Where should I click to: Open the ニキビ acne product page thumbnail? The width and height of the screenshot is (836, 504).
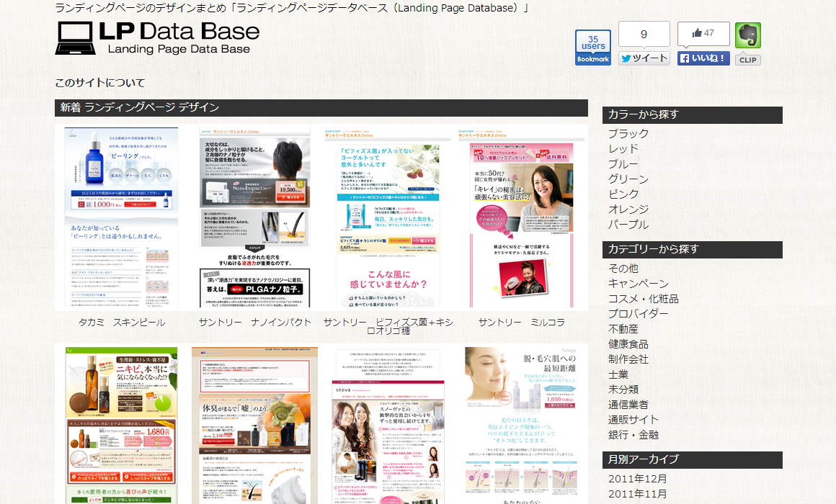pos(122,425)
